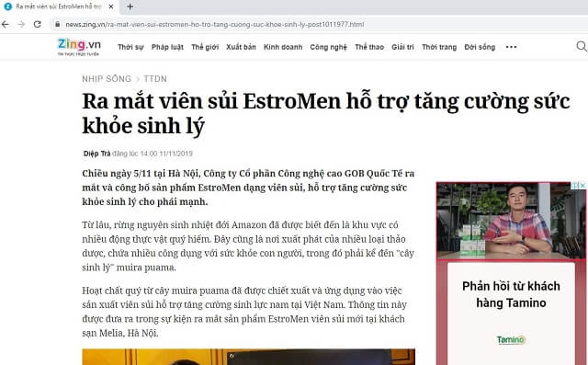
Task: Click the AdChoices info icon on the ad
Action: (576, 186)
